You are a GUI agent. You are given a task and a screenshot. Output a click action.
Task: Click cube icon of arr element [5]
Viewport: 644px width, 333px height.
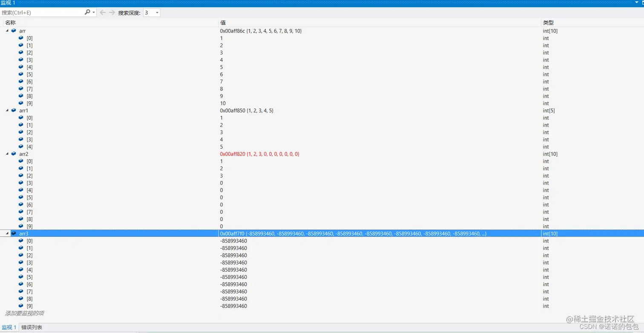click(x=21, y=74)
